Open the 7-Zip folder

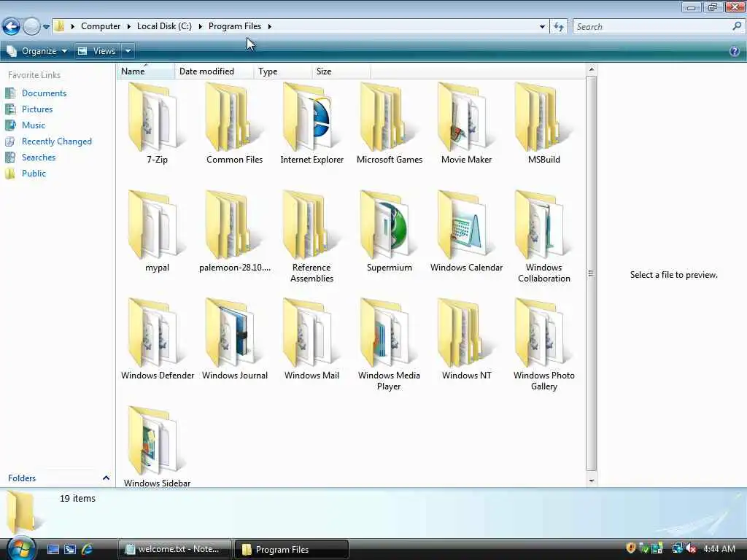point(157,124)
